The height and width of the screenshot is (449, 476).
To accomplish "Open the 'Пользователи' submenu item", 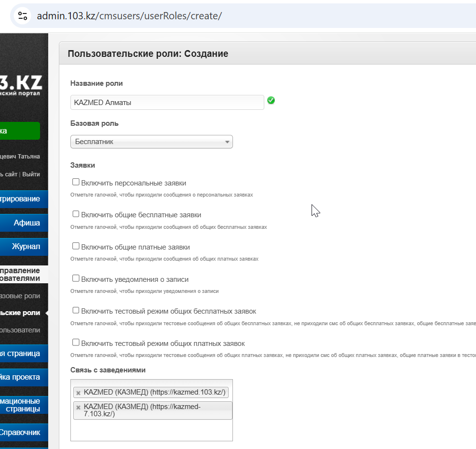I will [x=20, y=330].
